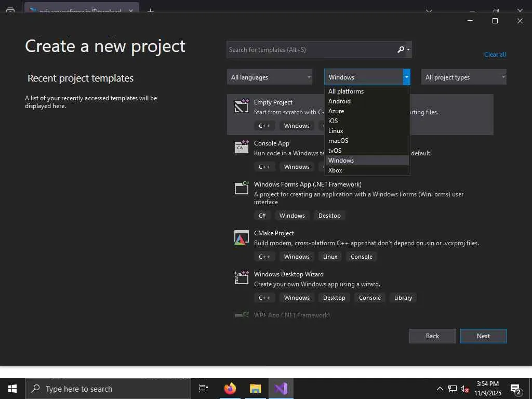Click the Clear all link
This screenshot has height=399, width=532.
pos(495,54)
